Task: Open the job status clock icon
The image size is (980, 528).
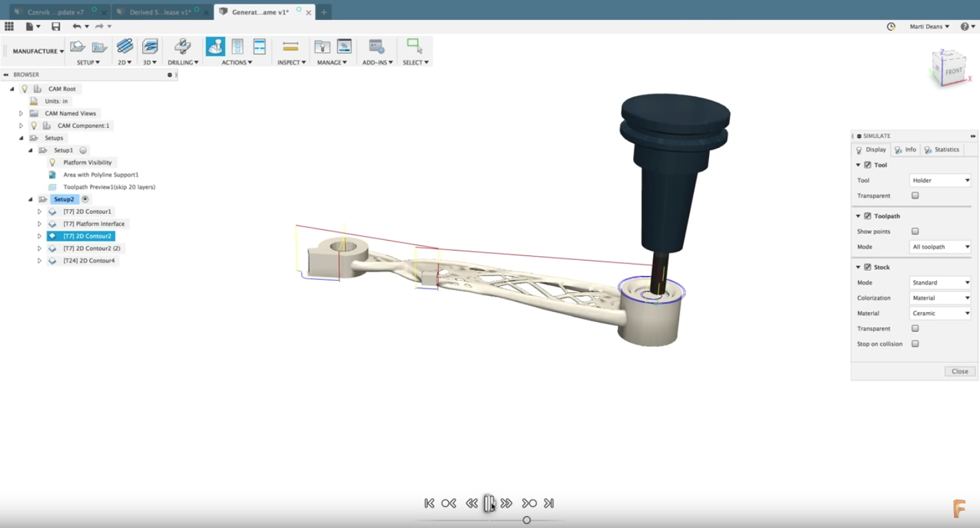Action: coord(891,27)
